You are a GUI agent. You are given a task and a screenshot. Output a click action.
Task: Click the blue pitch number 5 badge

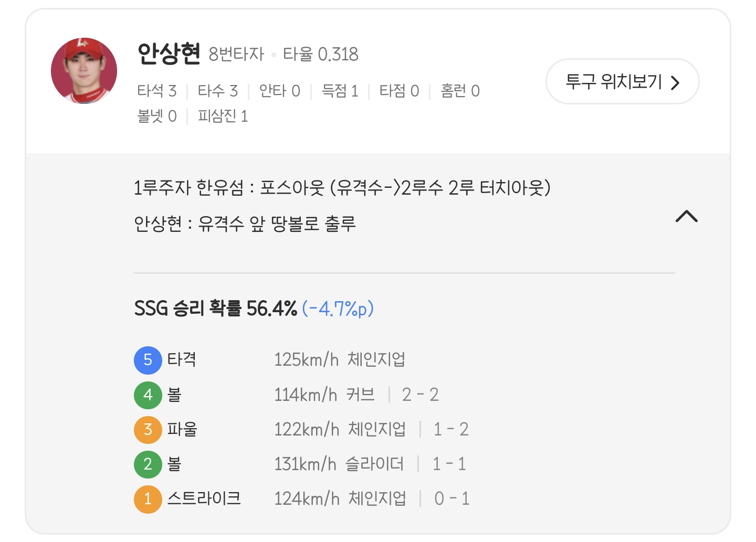coord(148,360)
